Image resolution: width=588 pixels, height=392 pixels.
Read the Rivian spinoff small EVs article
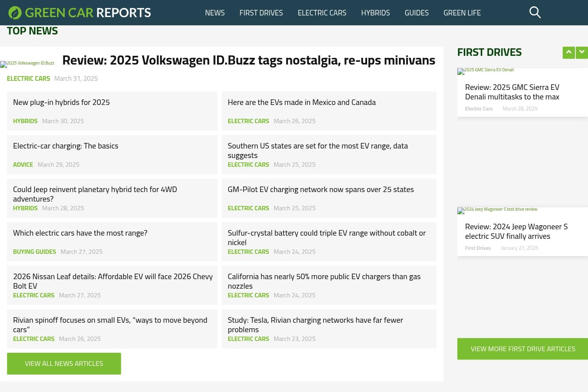110,325
